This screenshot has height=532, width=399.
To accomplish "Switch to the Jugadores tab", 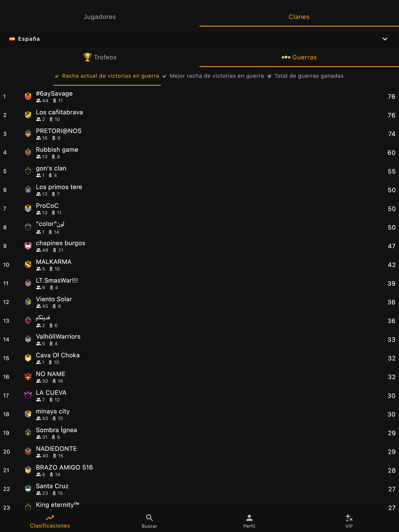I will (100, 17).
